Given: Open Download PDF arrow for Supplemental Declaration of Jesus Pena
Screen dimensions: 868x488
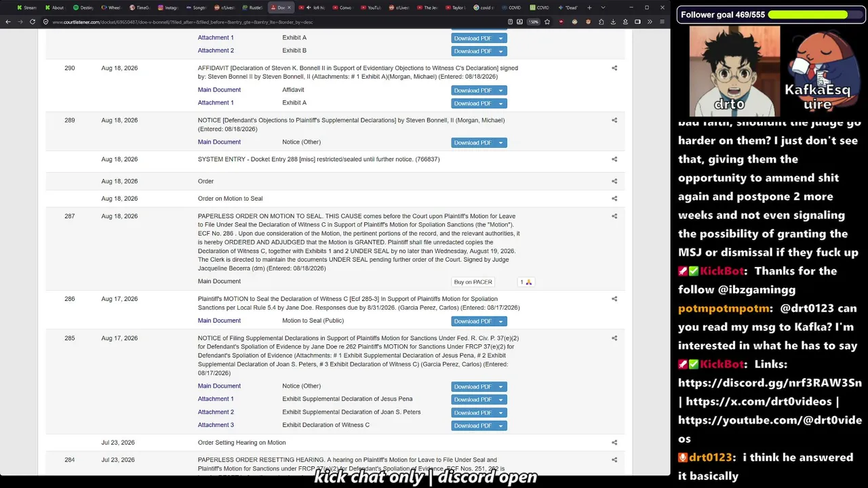Looking at the screenshot, I should point(501,400).
